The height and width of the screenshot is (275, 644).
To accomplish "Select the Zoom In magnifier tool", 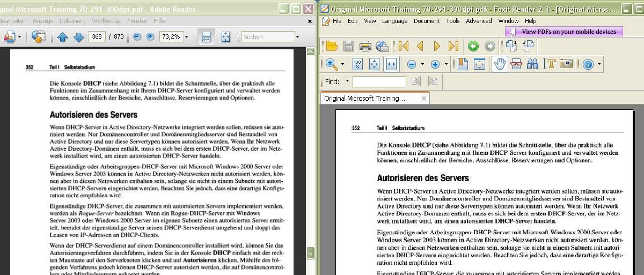I will pos(332,64).
